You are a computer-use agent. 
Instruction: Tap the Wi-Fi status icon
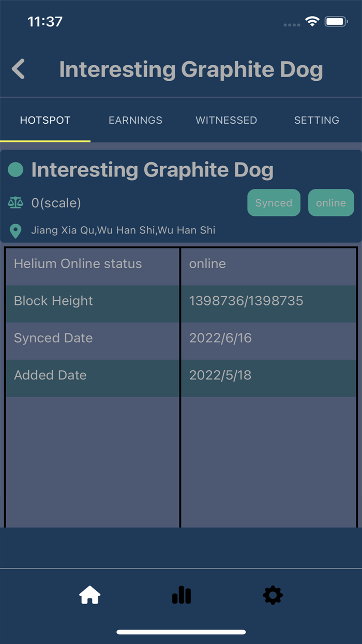(312, 22)
